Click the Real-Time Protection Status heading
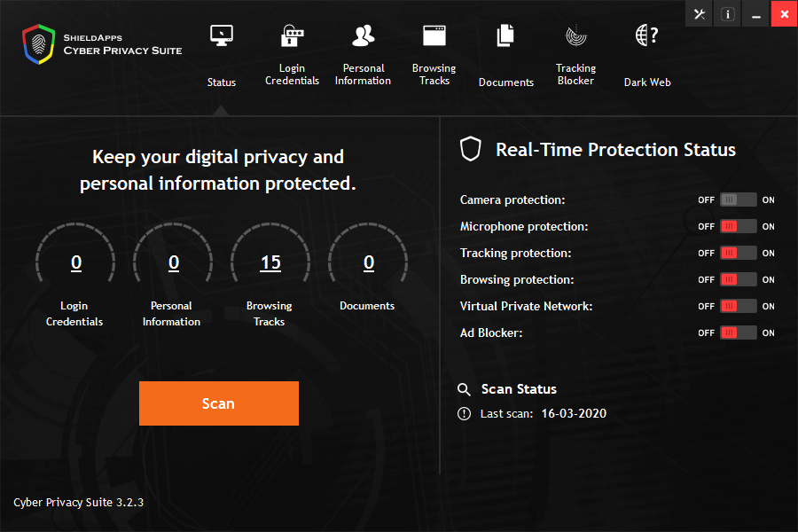 [616, 150]
